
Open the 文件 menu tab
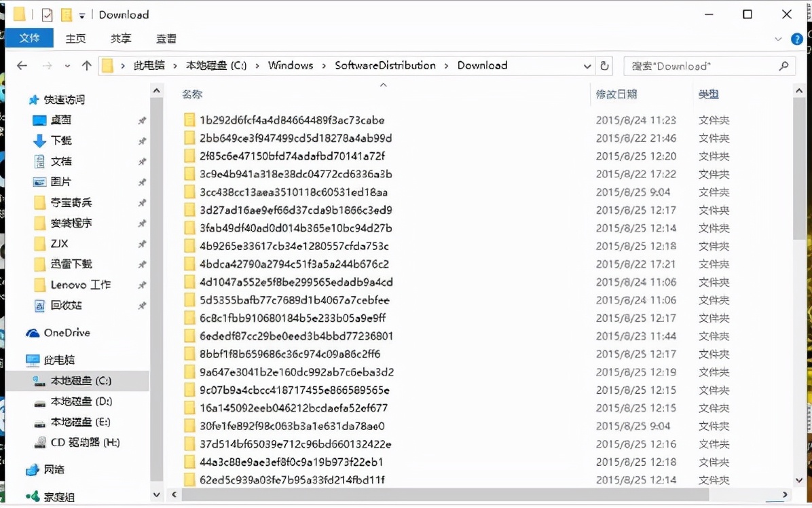(29, 38)
